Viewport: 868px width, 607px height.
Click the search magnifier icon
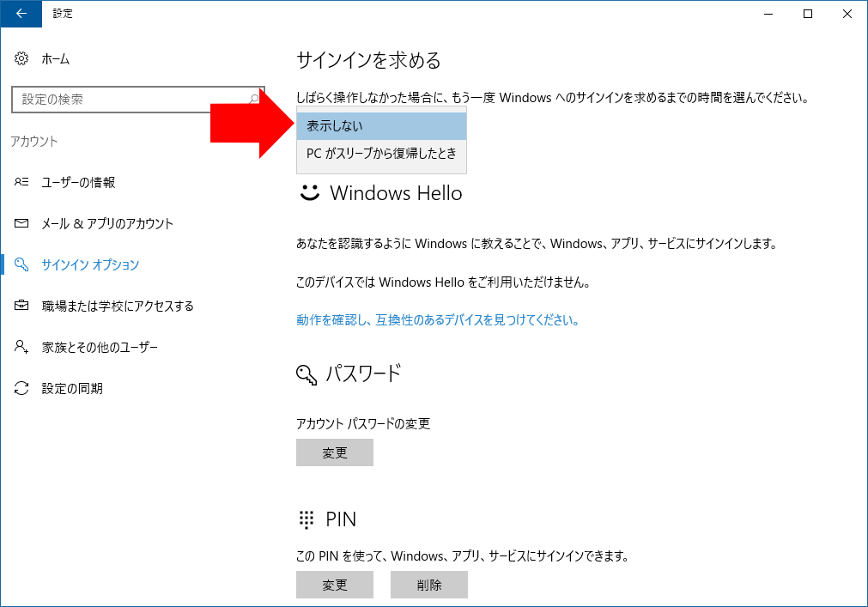(253, 99)
